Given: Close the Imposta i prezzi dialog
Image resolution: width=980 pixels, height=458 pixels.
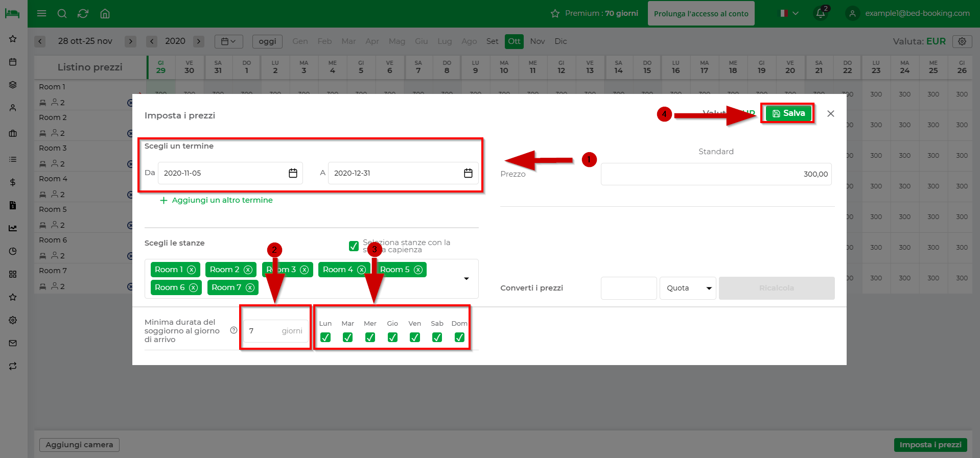Looking at the screenshot, I should click(831, 113).
